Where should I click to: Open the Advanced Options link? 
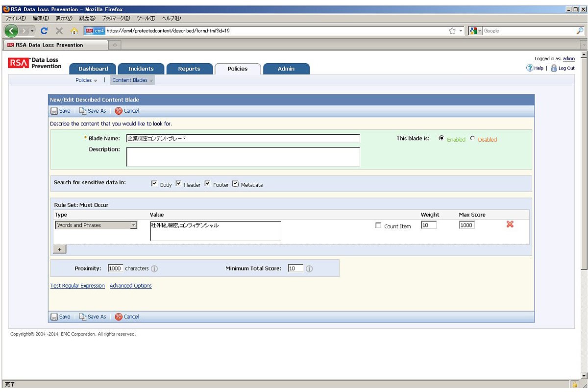[131, 286]
